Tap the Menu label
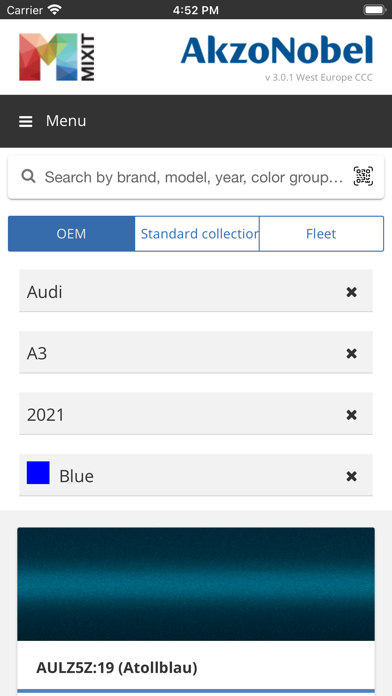 (66, 121)
